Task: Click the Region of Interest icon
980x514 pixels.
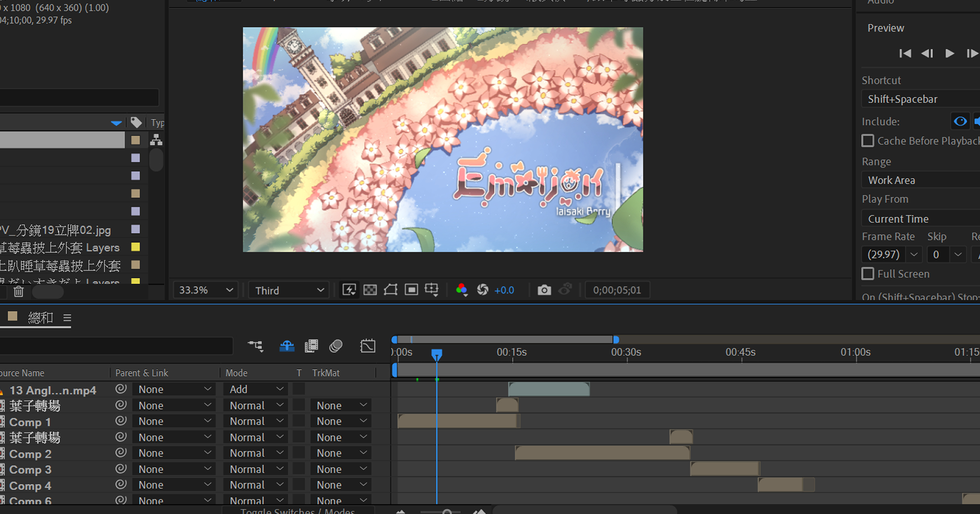Action: pyautogui.click(x=411, y=290)
